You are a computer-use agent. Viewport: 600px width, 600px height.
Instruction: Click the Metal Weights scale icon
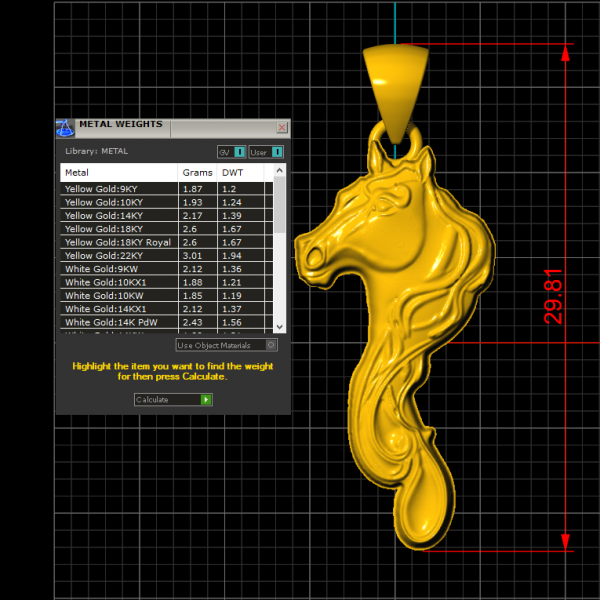[x=65, y=127]
